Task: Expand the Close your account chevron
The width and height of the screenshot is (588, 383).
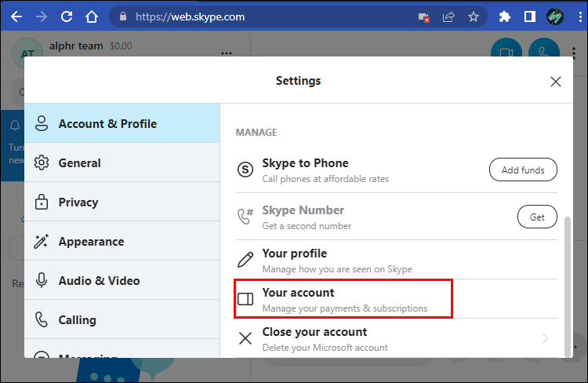Action: [x=545, y=338]
